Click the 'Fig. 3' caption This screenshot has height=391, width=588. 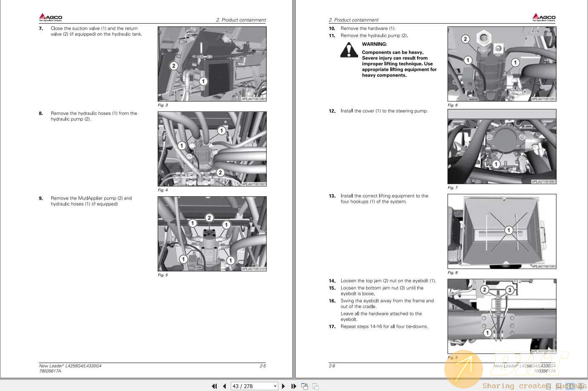[x=163, y=105]
